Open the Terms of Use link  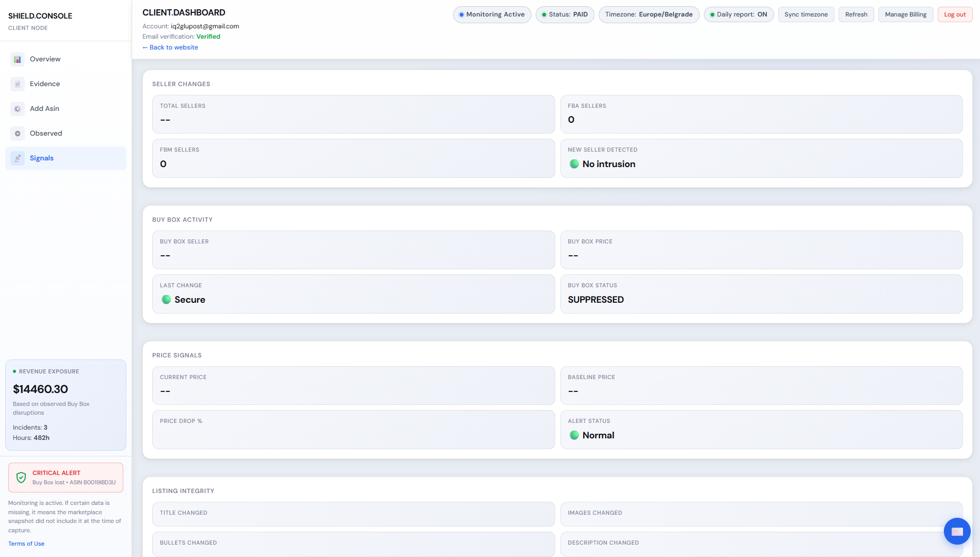point(26,544)
